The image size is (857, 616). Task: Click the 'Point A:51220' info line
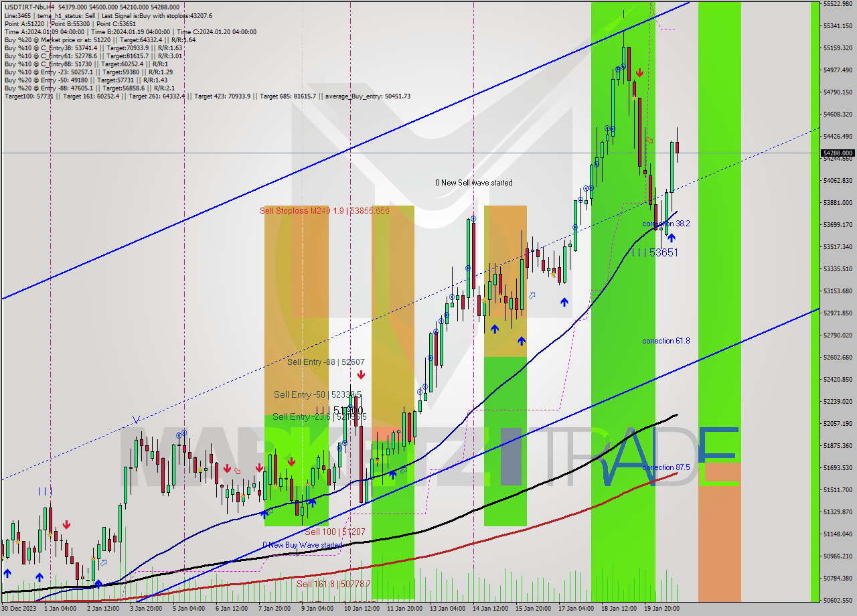pos(69,23)
